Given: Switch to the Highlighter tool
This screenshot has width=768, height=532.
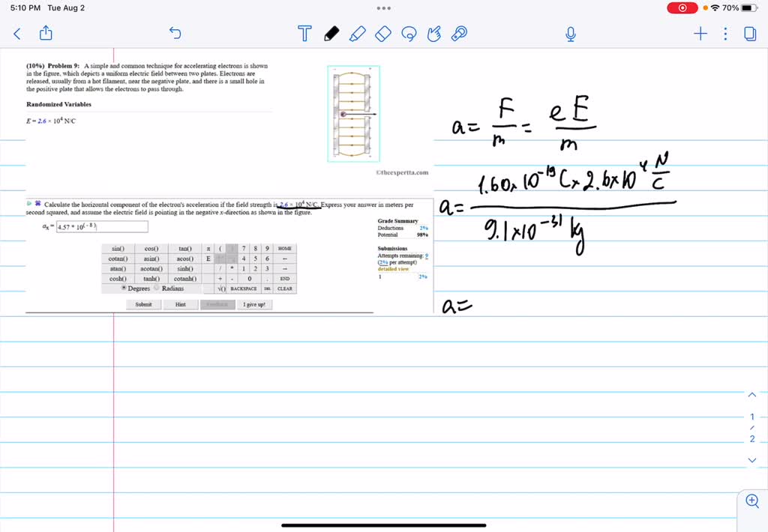Looking at the screenshot, I should coord(357,34).
